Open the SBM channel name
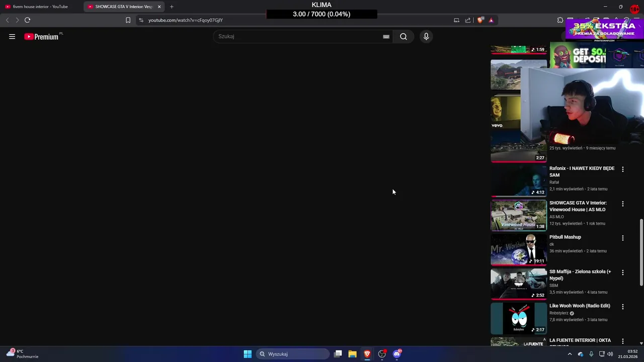 click(x=553, y=286)
